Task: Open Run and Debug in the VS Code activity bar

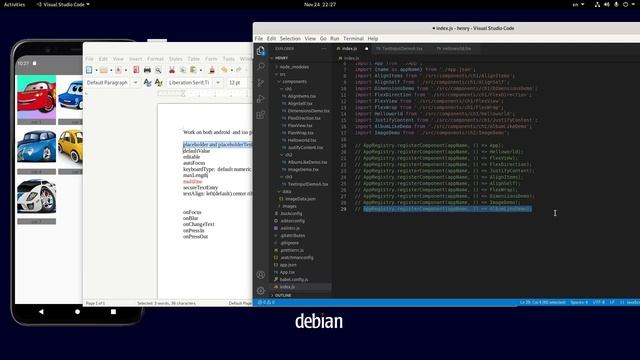Action: (261, 99)
